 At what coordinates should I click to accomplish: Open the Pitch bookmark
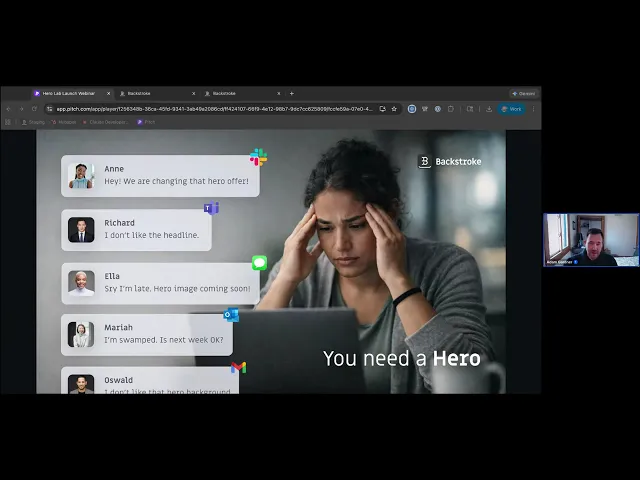click(x=146, y=122)
